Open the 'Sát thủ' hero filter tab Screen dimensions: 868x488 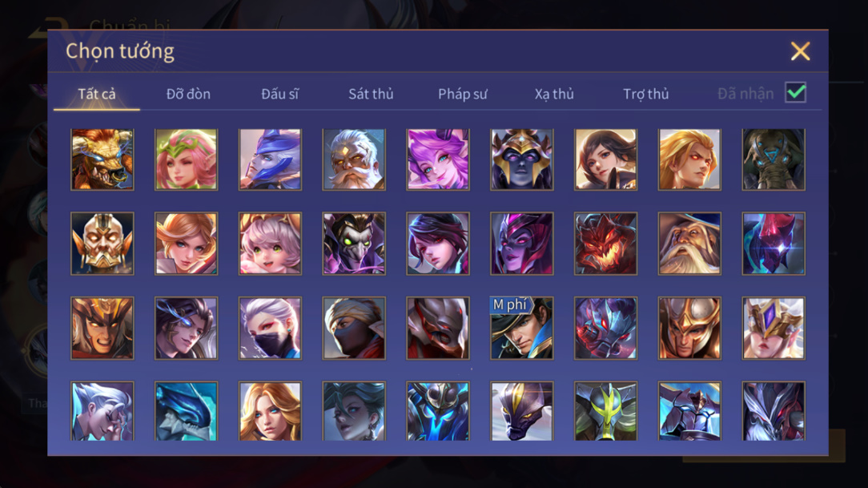pos(371,94)
